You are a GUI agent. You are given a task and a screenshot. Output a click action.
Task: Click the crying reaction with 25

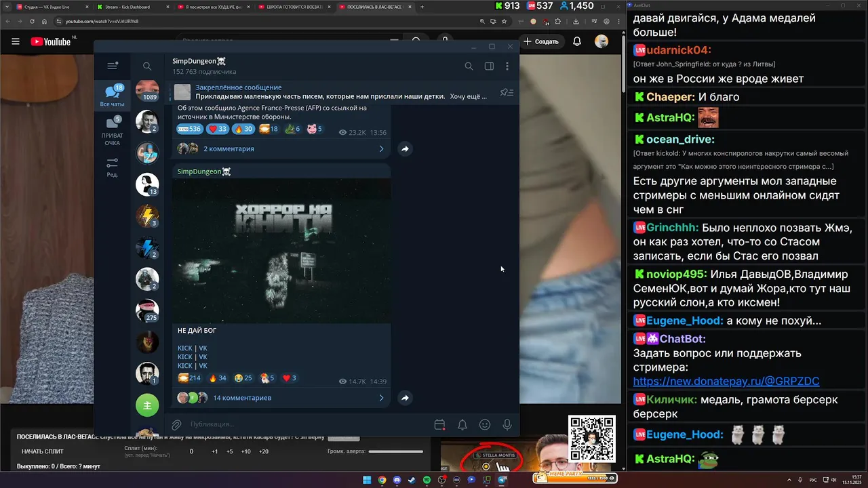coord(243,378)
